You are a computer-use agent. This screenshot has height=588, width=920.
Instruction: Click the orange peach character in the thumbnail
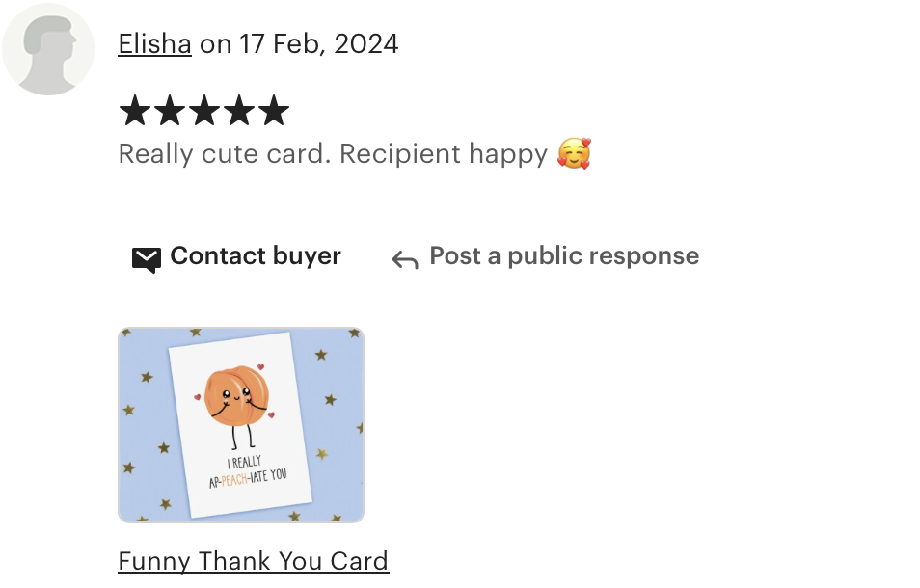237,396
